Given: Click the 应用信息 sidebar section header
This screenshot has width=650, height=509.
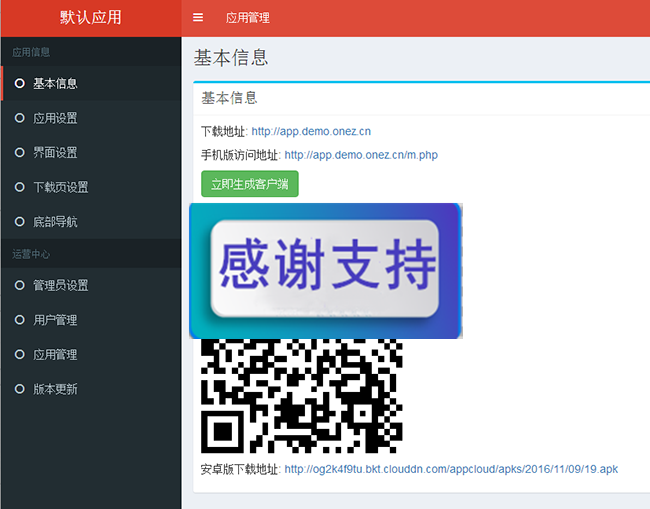Looking at the screenshot, I should pos(31,52).
